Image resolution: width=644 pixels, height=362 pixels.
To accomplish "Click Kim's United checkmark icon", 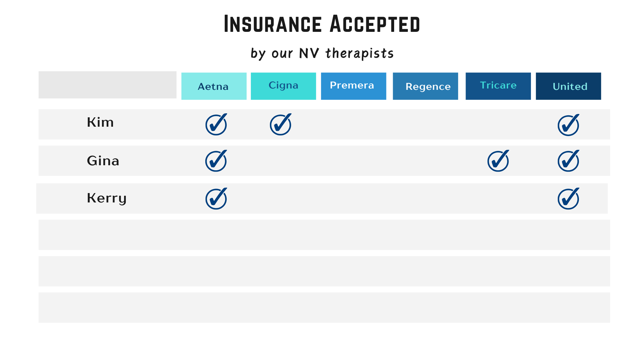I will click(x=569, y=125).
